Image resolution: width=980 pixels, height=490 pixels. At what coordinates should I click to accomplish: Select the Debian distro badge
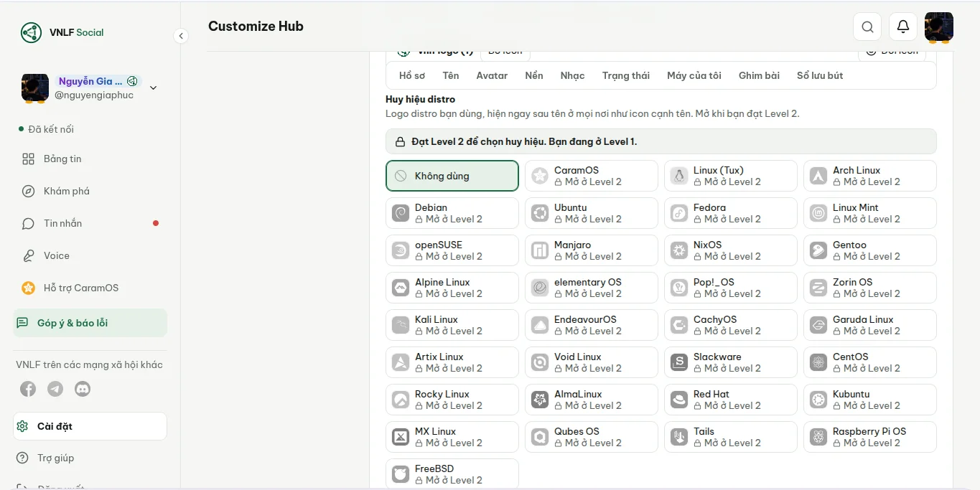(452, 213)
